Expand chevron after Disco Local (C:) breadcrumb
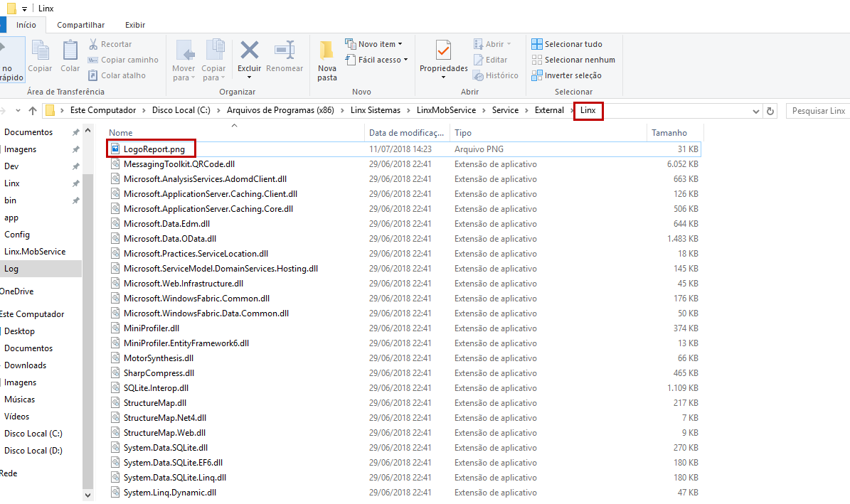Screen dimensions: 850x504 point(218,111)
